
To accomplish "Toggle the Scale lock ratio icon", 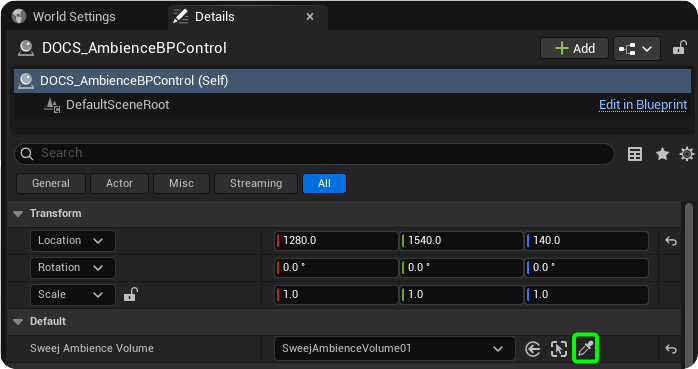I will tap(130, 294).
